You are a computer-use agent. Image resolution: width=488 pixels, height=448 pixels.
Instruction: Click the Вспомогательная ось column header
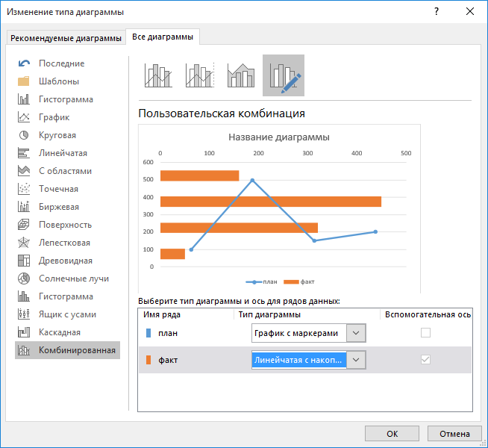pos(428,314)
